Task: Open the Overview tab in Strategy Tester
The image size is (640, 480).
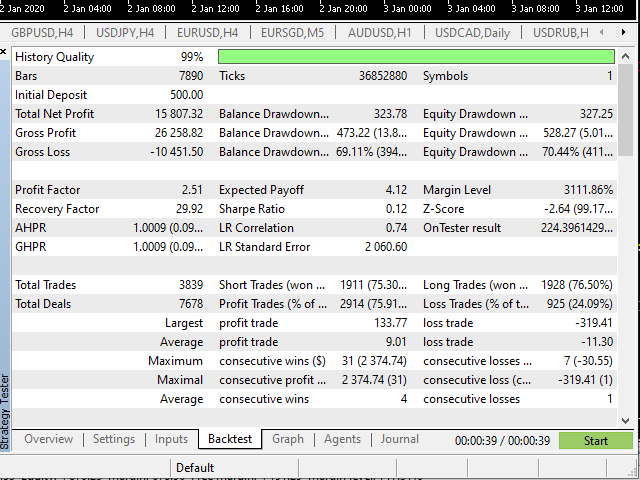Action: pyautogui.click(x=48, y=439)
